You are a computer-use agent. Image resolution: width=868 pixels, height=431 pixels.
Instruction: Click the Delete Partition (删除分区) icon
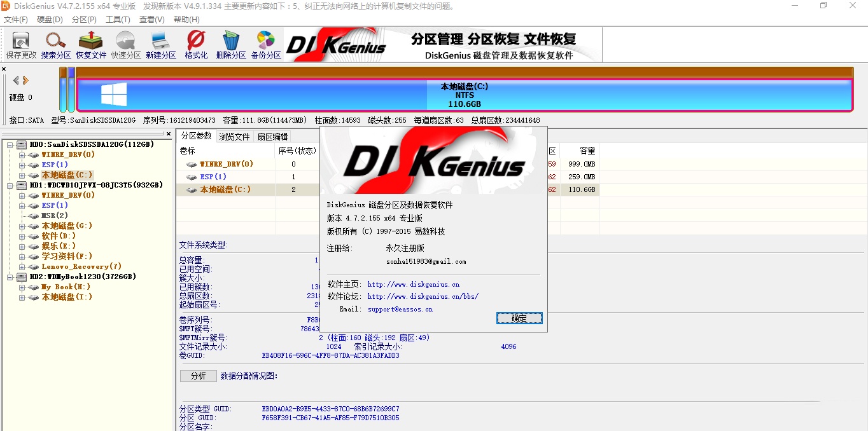click(231, 44)
